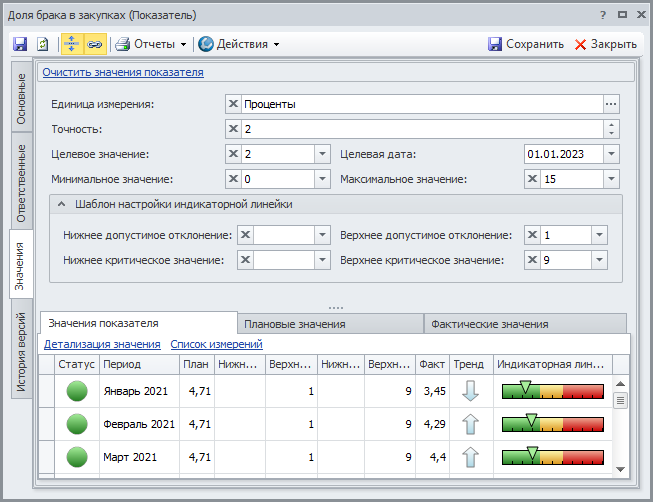
Task: Toggle the chain link toolbar button
Action: coord(94,44)
